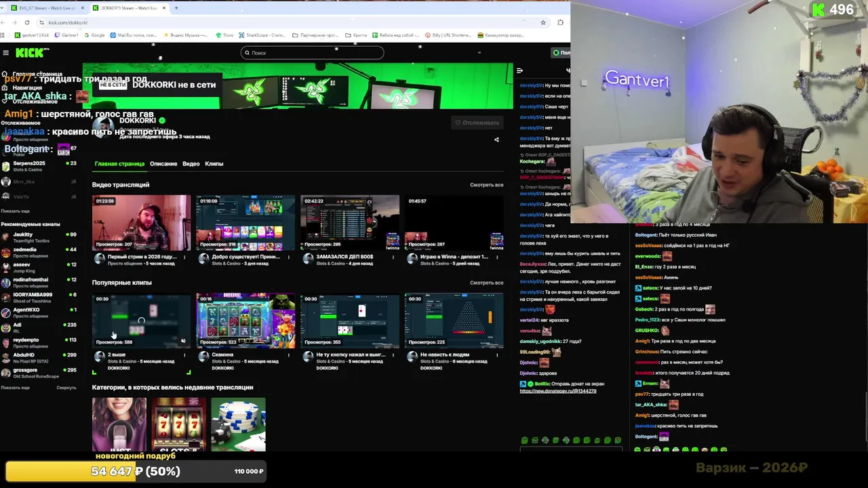The image size is (868, 488).
Task: Select the Главная страница channel tab
Action: (x=119, y=164)
